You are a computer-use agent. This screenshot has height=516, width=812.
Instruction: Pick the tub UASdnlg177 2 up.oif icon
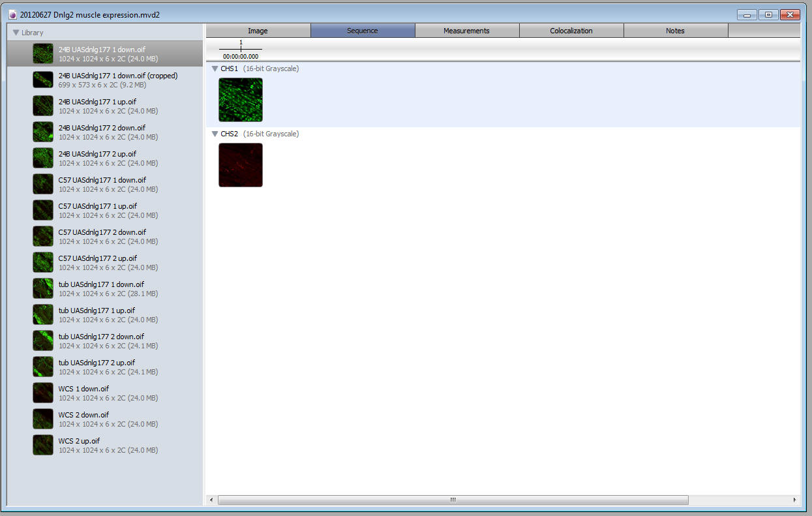[x=43, y=367]
